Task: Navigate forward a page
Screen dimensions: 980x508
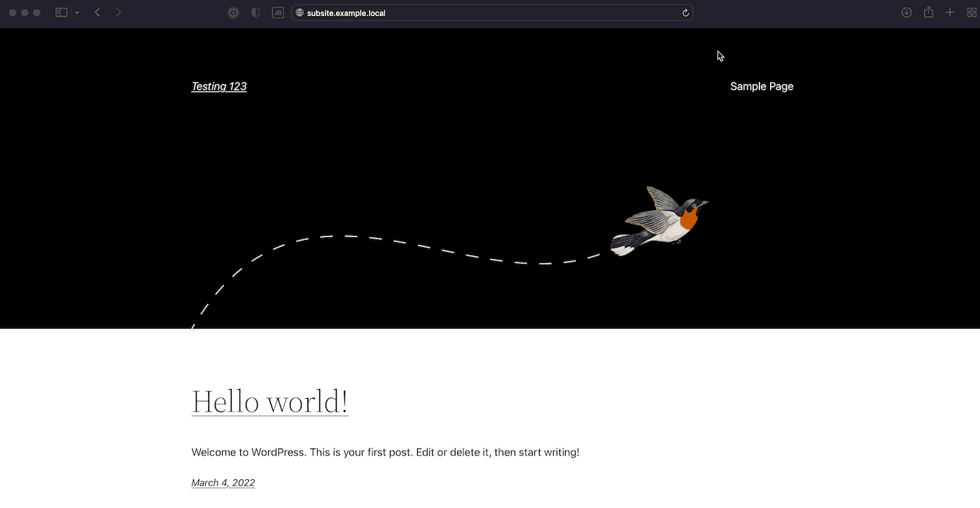Action: (x=119, y=12)
